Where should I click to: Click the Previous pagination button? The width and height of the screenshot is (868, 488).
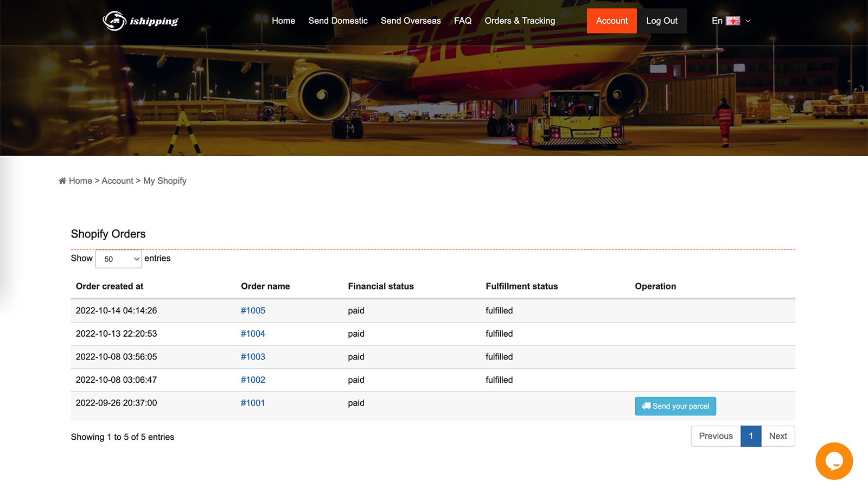716,436
